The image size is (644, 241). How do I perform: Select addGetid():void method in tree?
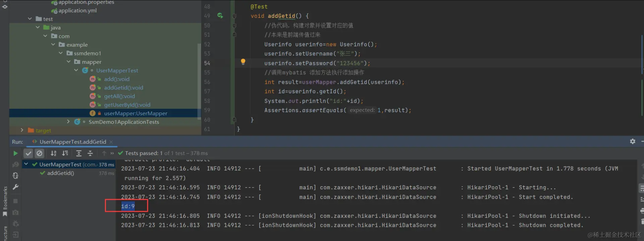tap(123, 88)
